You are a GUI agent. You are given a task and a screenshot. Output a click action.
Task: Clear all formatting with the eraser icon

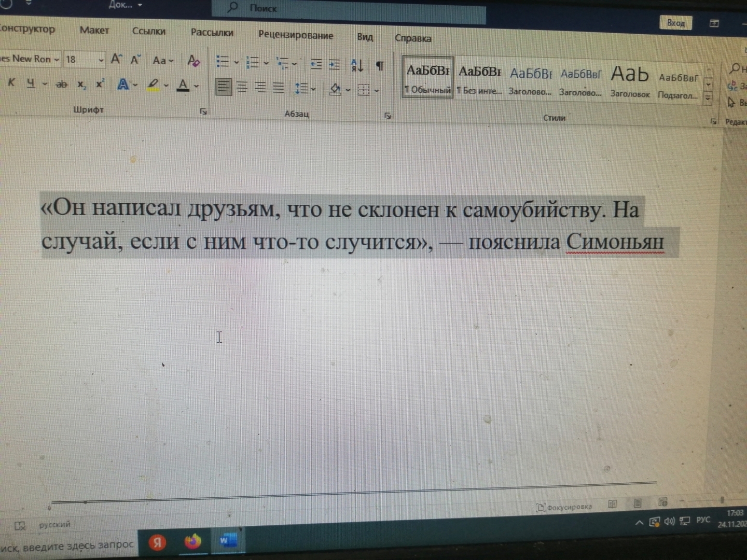(193, 61)
